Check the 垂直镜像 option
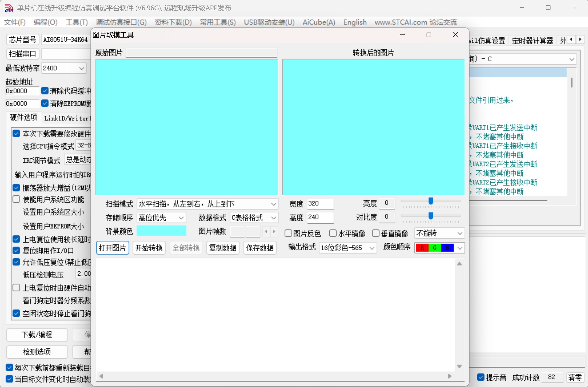 376,233
